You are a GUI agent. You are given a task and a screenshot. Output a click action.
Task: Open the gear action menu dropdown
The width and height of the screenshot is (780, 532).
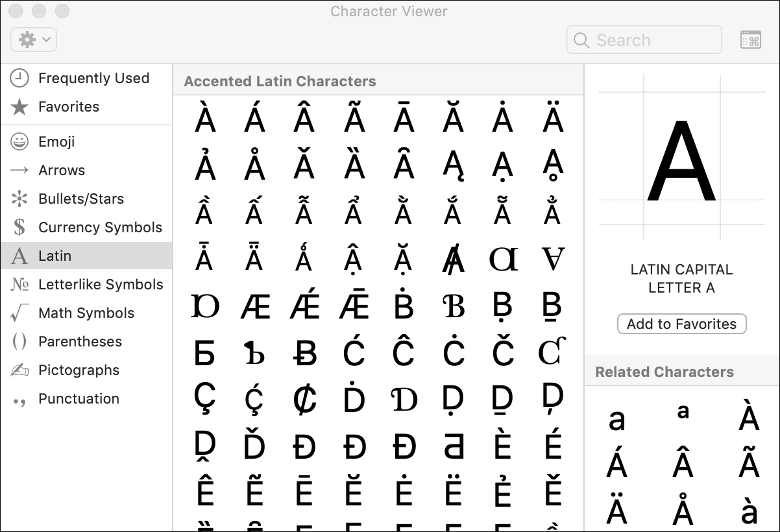coord(34,40)
